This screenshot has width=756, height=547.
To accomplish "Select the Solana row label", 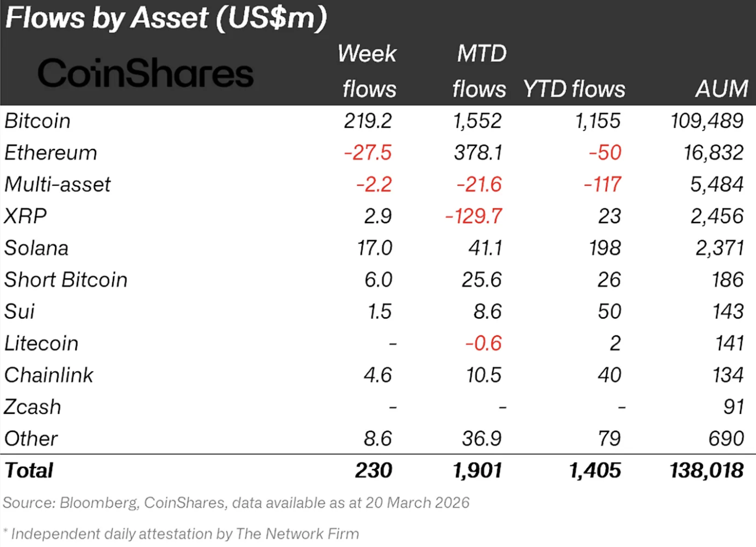I will tap(36, 248).
